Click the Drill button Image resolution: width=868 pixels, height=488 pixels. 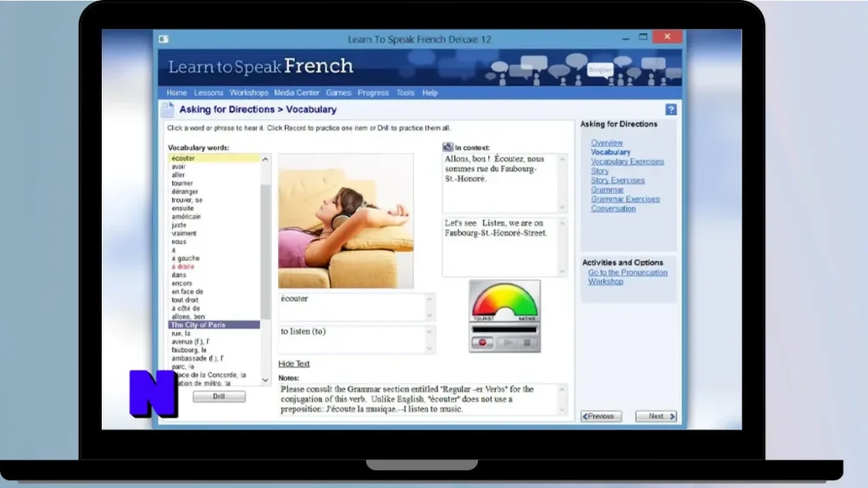(220, 396)
